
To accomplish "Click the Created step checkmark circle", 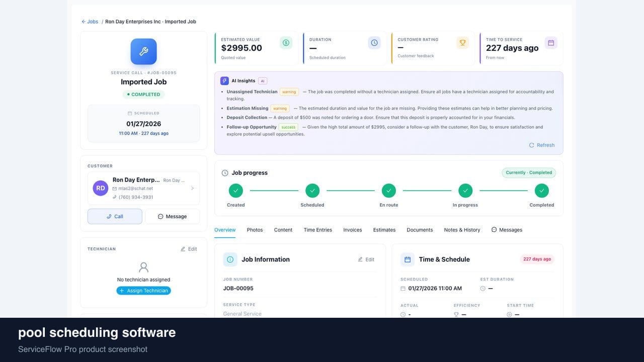I will tap(235, 191).
